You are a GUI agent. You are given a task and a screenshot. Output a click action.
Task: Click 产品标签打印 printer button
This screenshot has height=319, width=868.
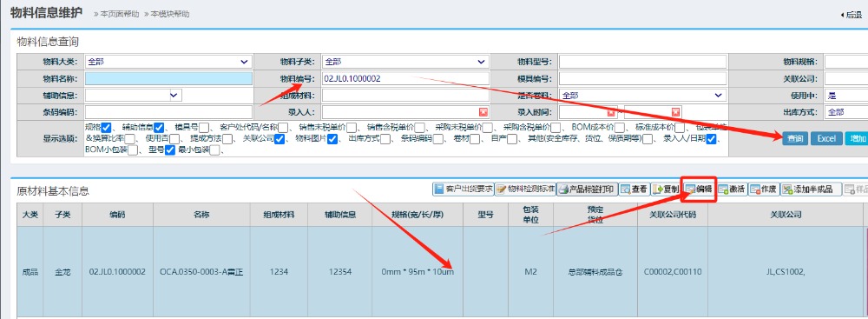(587, 189)
